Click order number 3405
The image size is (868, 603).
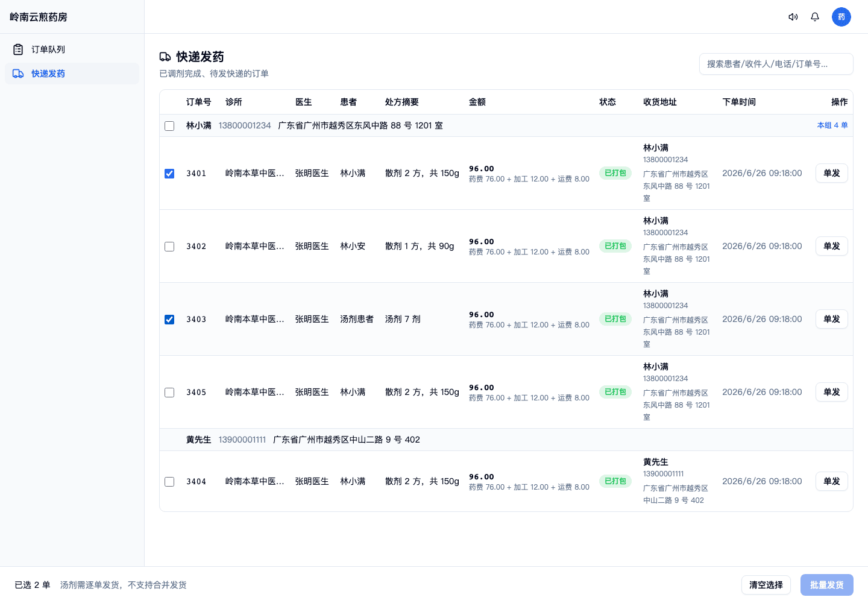coord(197,392)
